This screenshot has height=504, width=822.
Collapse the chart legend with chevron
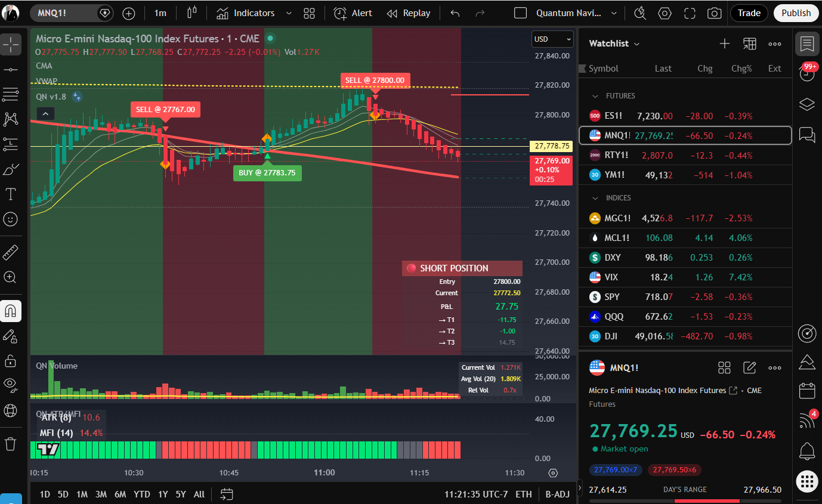pos(45,113)
